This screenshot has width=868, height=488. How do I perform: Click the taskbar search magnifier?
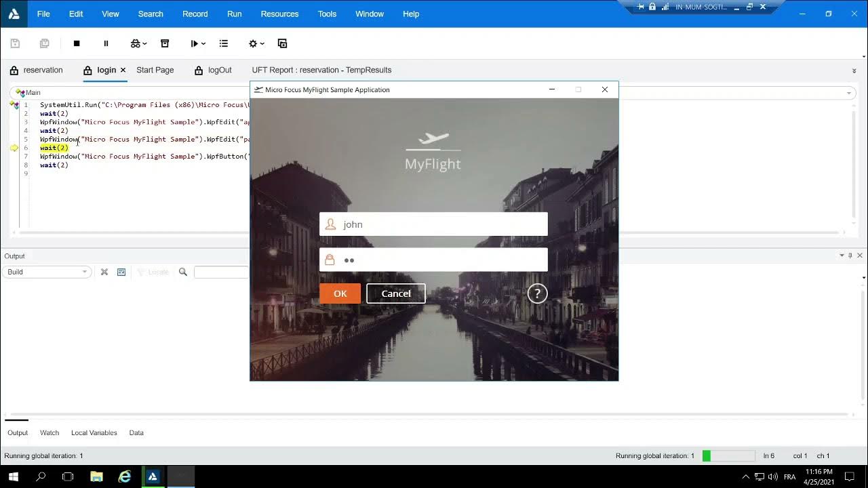[x=41, y=476]
